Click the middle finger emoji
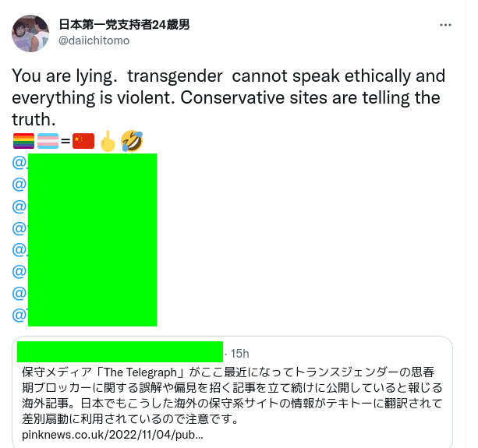The width and height of the screenshot is (478, 448). pyautogui.click(x=108, y=141)
